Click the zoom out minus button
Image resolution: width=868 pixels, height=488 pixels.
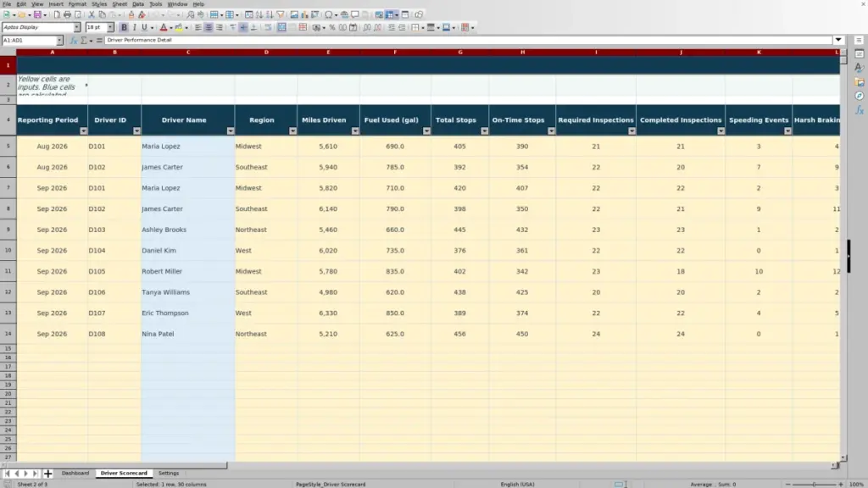(787, 484)
